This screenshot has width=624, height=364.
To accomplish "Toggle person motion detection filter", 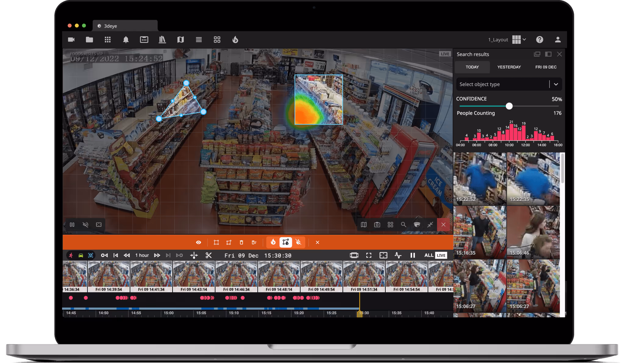I will coord(71,255).
